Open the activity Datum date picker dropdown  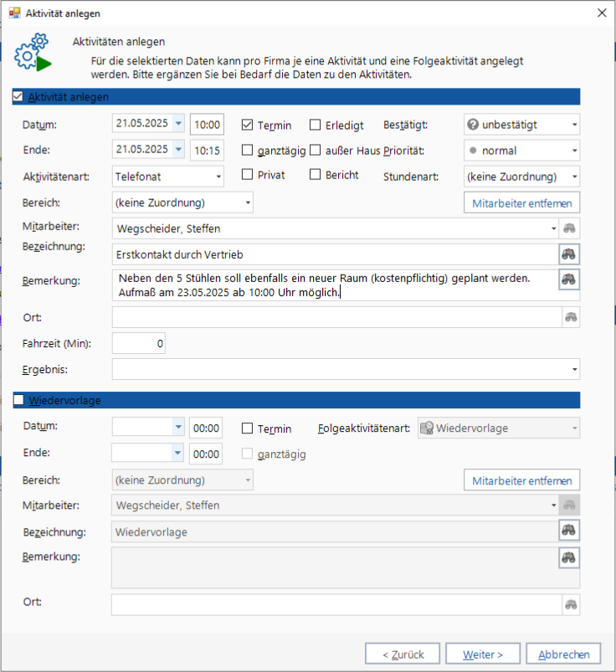(178, 124)
